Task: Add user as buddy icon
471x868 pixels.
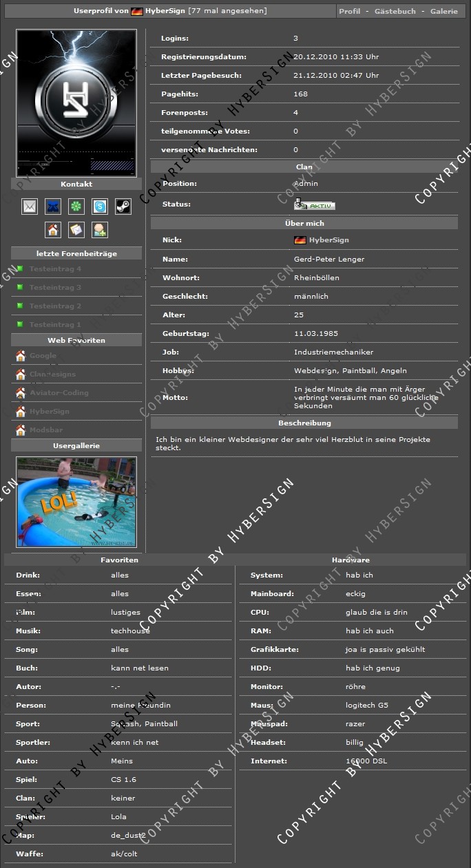Action: 100,229
